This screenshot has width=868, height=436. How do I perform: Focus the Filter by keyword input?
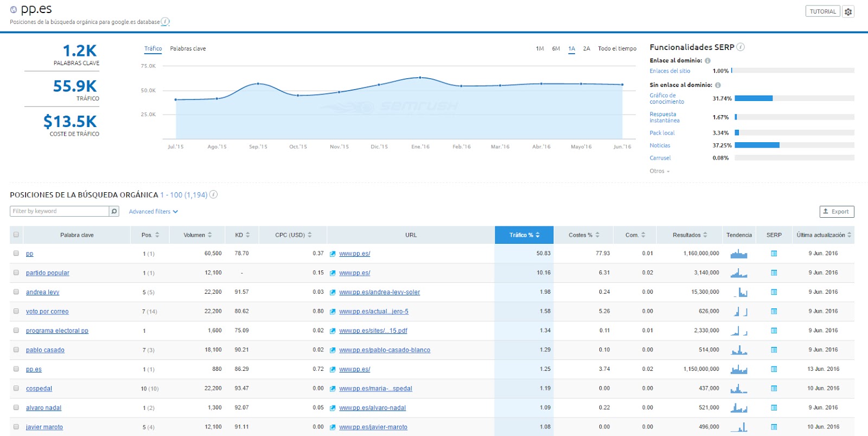click(60, 211)
